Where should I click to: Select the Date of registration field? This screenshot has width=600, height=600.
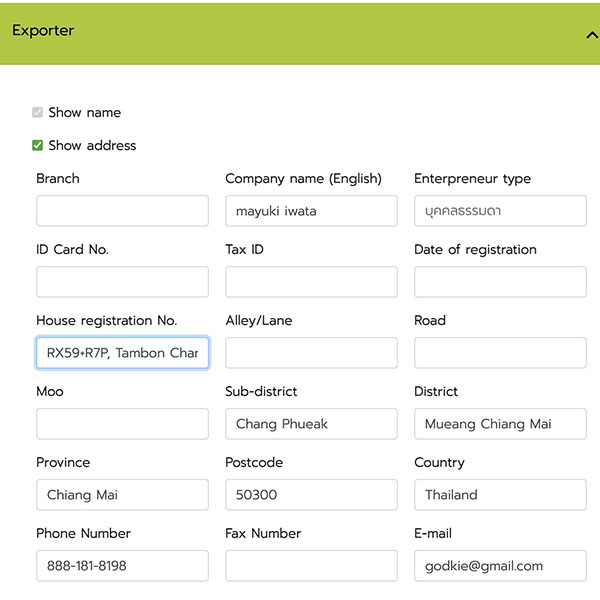pos(500,282)
